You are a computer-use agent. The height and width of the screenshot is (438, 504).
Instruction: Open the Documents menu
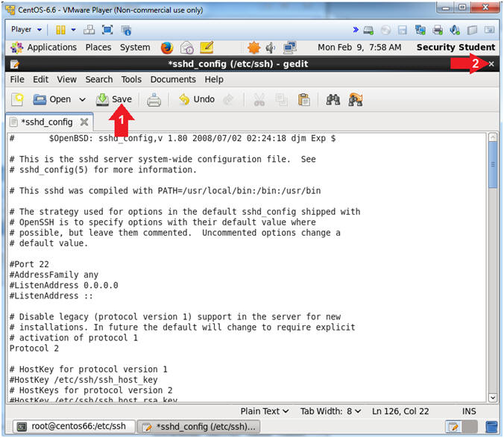click(173, 79)
